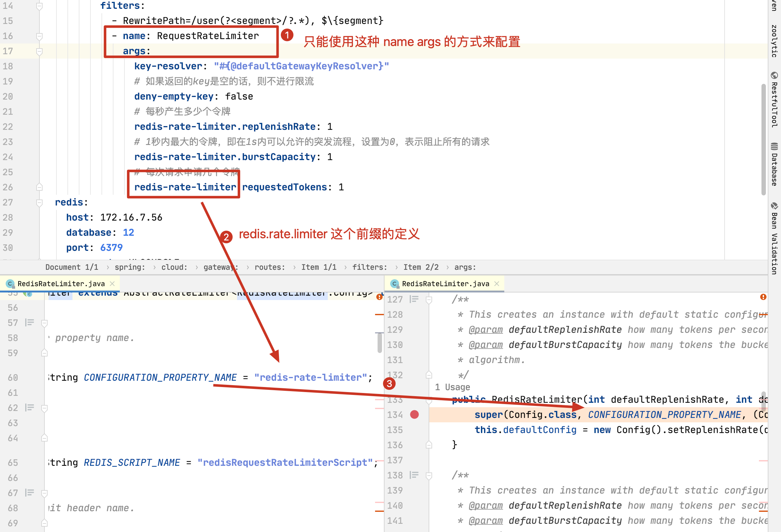
Task: Click 'Document 1/1' breadcrumb
Action: (72, 267)
